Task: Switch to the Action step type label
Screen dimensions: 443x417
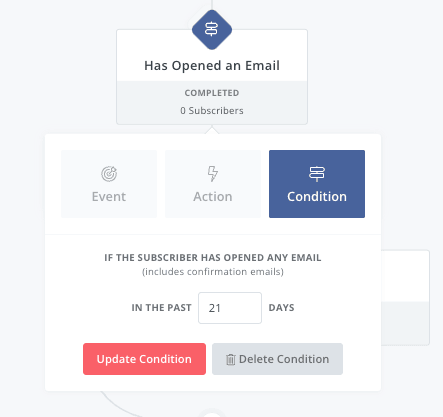Action: coord(213,197)
